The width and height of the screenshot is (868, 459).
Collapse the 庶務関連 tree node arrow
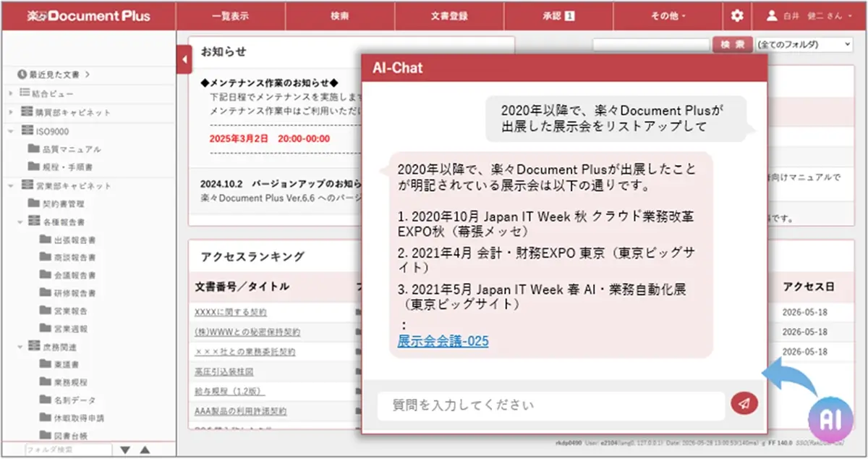click(20, 347)
